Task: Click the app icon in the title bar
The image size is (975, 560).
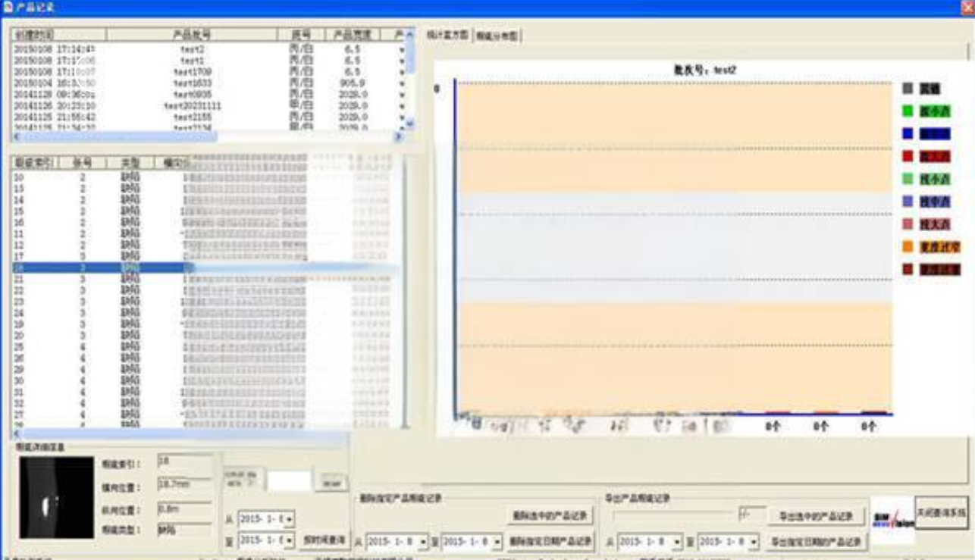Action: (x=7, y=7)
